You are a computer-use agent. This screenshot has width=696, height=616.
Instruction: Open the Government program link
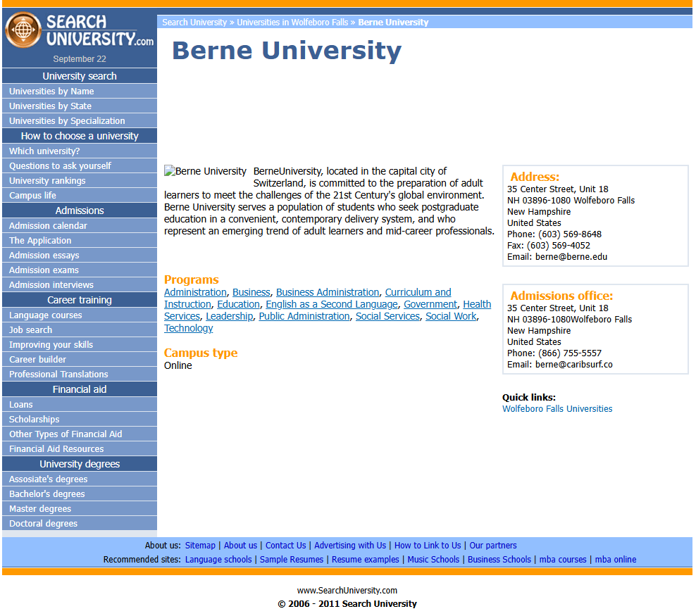point(430,305)
